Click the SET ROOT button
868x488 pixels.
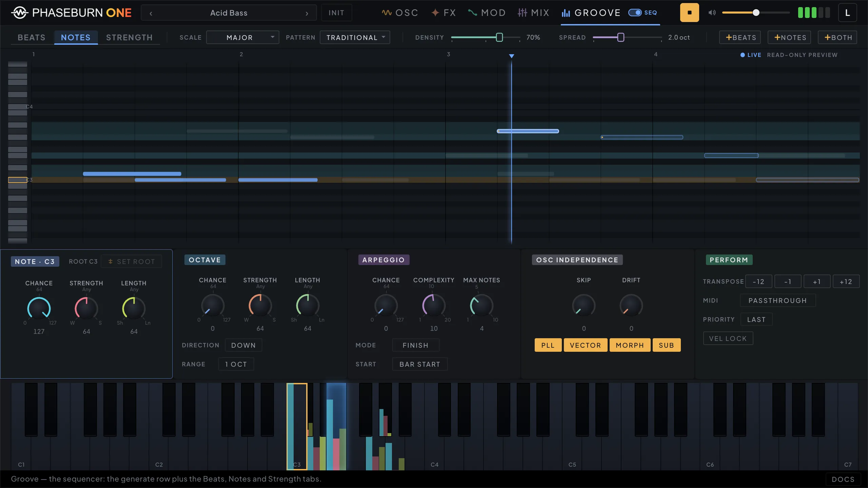tap(132, 261)
